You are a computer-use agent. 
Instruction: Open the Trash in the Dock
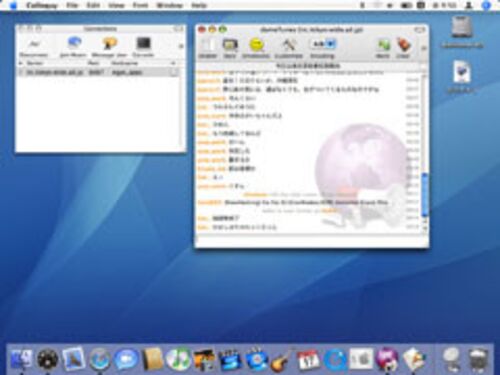pyautogui.click(x=479, y=359)
